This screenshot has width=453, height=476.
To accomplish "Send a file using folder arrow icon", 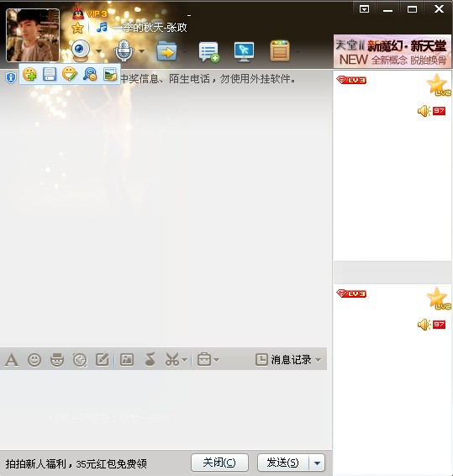I will tap(166, 51).
